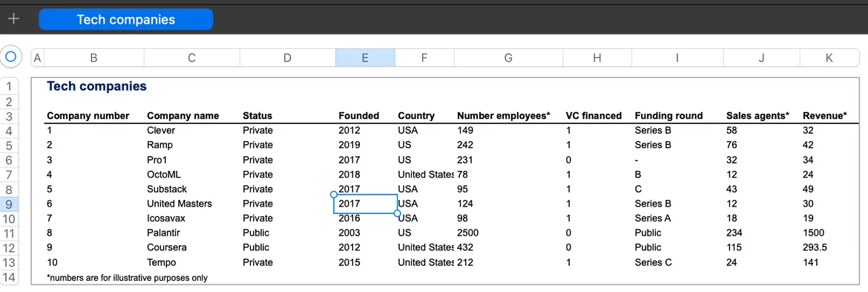The image size is (868, 292).
Task: Click the sales agents value 234
Action: [x=734, y=233]
